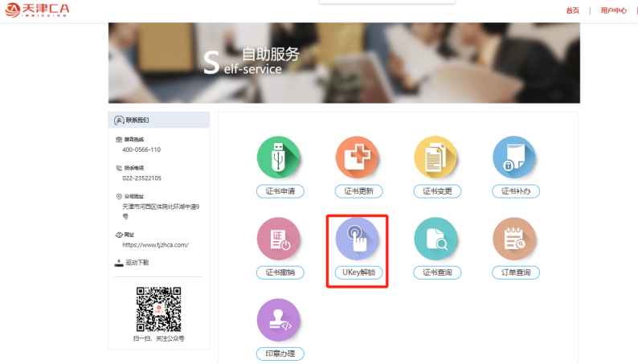This screenshot has height=364, width=638.
Task: Click the 扫一扫，关注公众号 caption
Action: [158, 338]
